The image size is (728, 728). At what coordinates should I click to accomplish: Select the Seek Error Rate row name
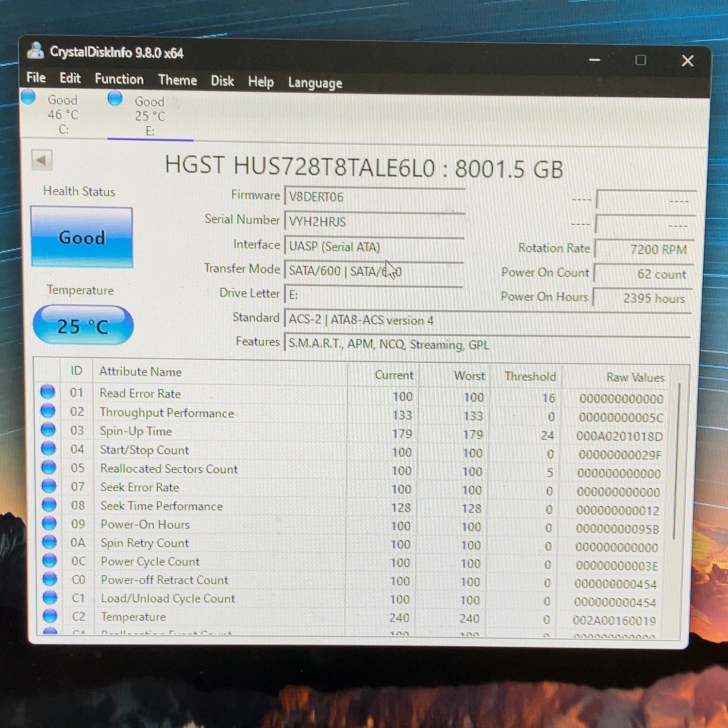(140, 487)
